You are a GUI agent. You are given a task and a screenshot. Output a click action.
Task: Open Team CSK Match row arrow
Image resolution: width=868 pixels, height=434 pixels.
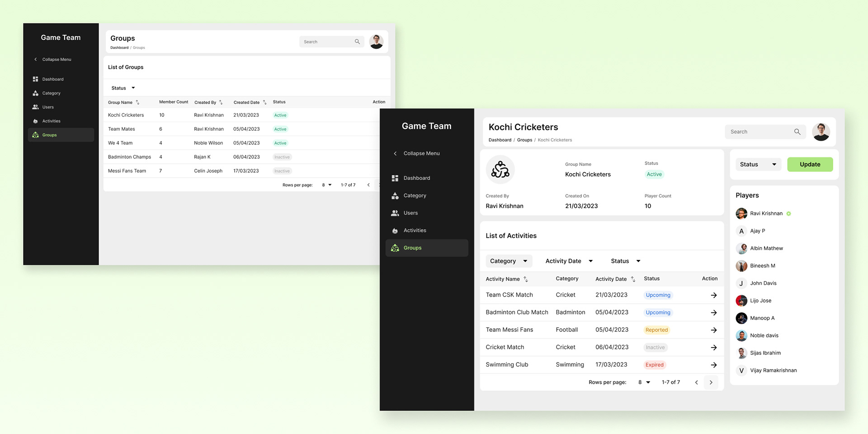[713, 295]
